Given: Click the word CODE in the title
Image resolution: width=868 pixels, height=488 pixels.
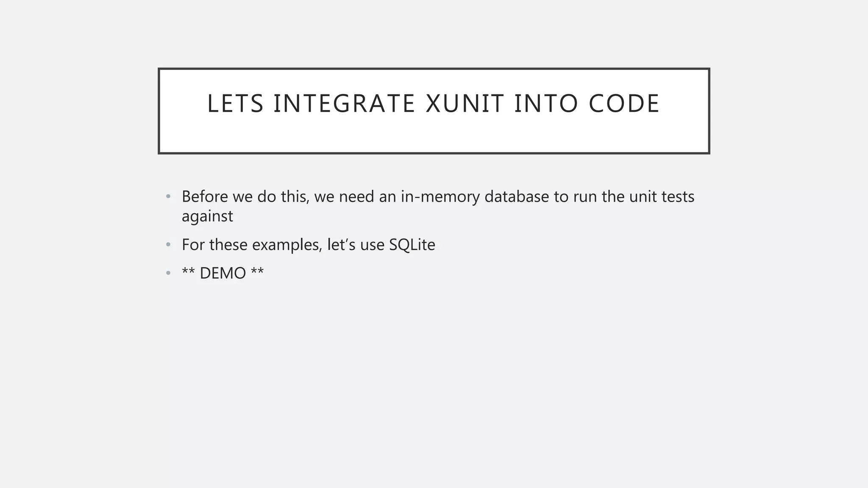Looking at the screenshot, I should click(x=624, y=104).
